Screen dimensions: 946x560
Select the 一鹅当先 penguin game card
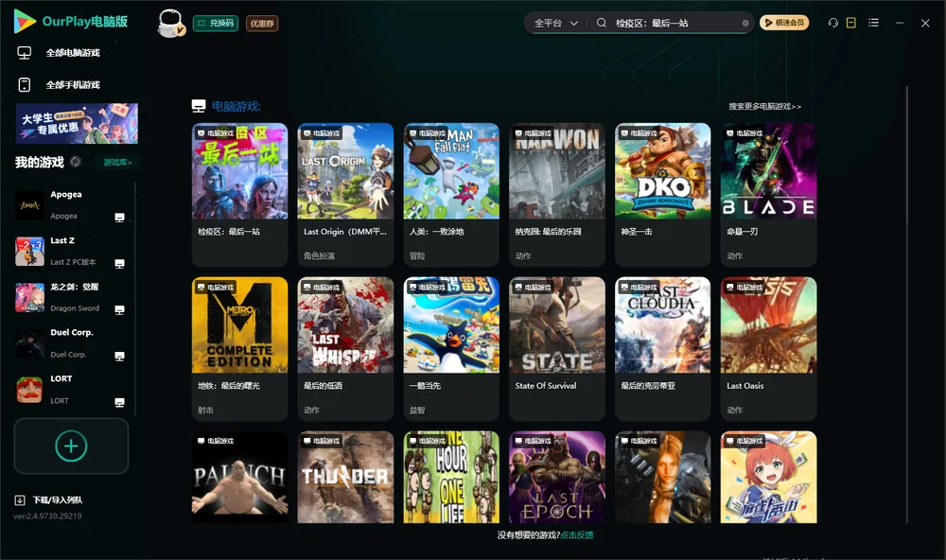[451, 348]
